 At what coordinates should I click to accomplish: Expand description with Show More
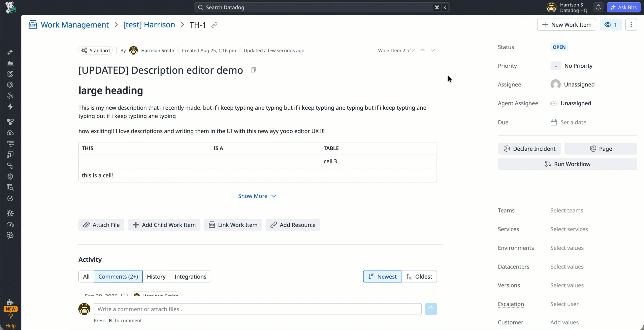tap(257, 196)
